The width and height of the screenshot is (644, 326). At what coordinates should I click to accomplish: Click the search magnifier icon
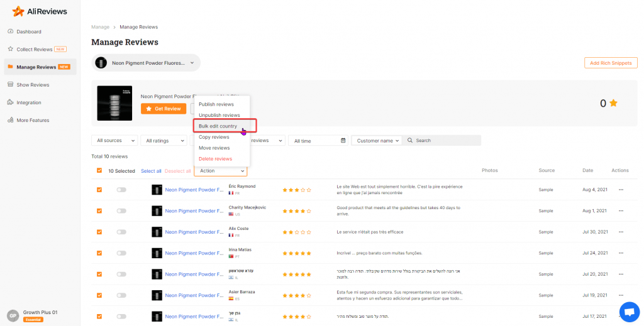pos(410,140)
